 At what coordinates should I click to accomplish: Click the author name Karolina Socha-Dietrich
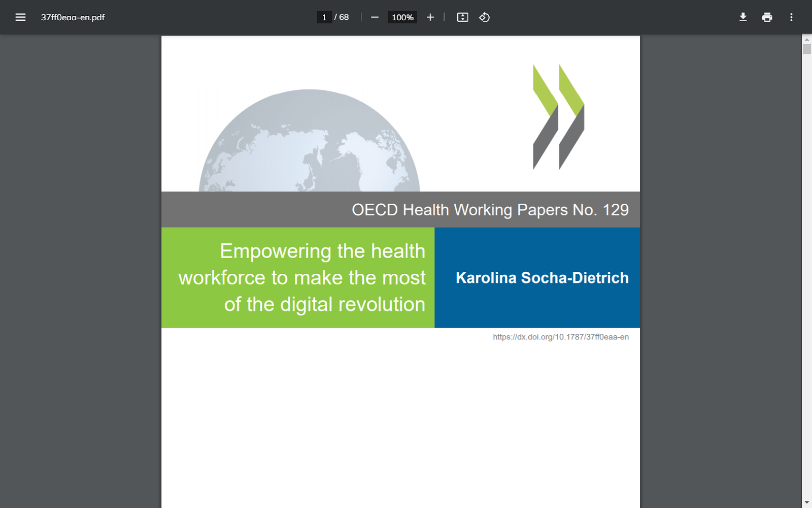coord(542,278)
